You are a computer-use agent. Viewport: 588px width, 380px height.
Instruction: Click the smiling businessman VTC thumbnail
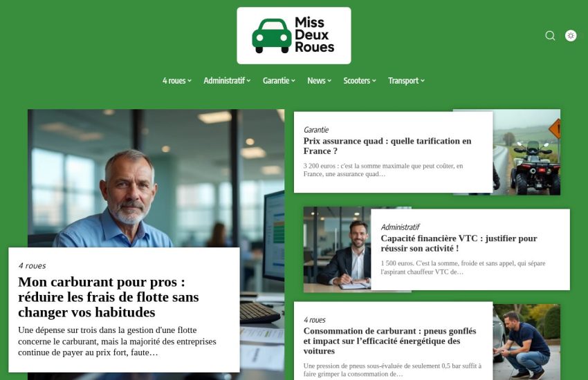point(337,249)
